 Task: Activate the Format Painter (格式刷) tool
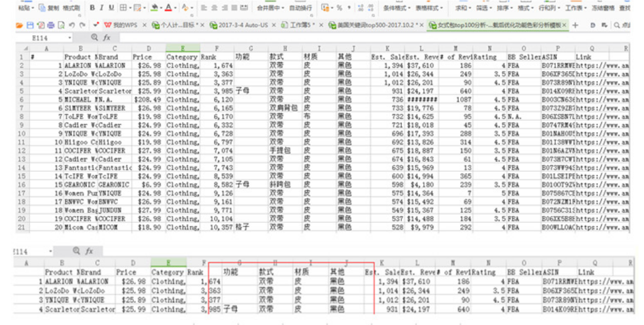pyautogui.click(x=72, y=8)
